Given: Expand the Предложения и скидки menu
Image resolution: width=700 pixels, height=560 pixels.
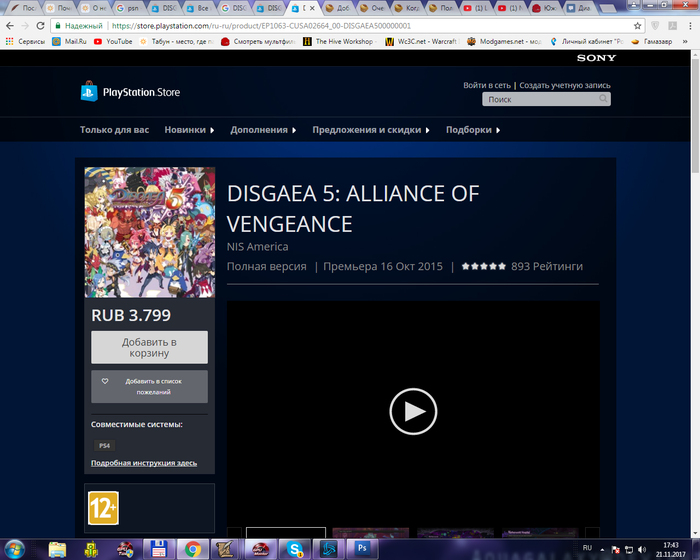Looking at the screenshot, I should [x=370, y=130].
